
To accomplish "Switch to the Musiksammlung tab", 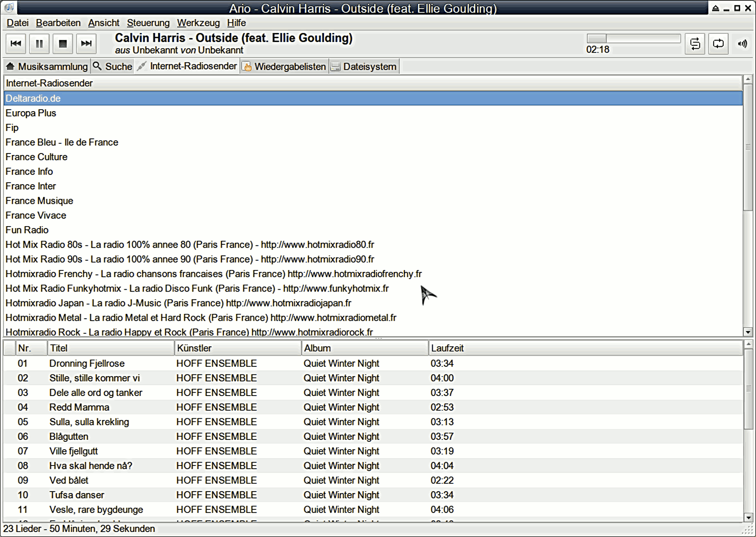I will [47, 67].
